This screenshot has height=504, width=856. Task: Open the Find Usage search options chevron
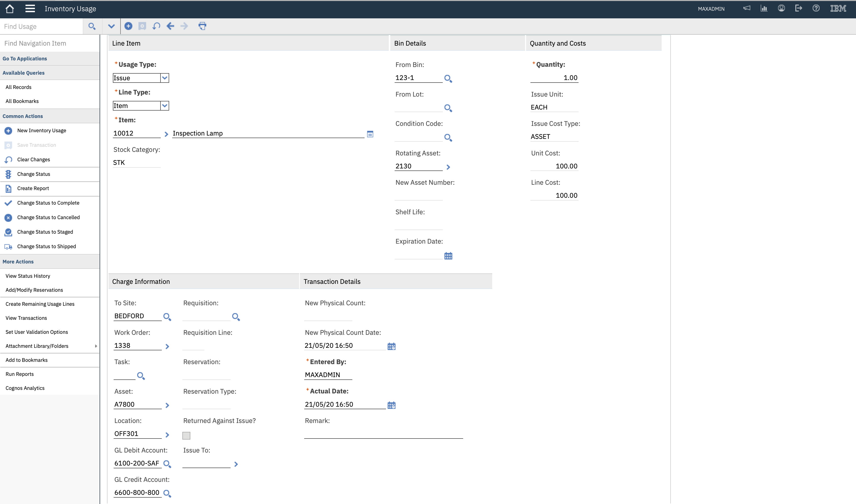pyautogui.click(x=111, y=26)
